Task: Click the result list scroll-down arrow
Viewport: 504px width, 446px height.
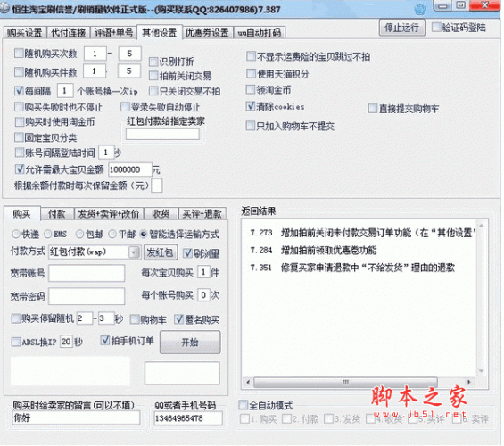Action: click(481, 371)
